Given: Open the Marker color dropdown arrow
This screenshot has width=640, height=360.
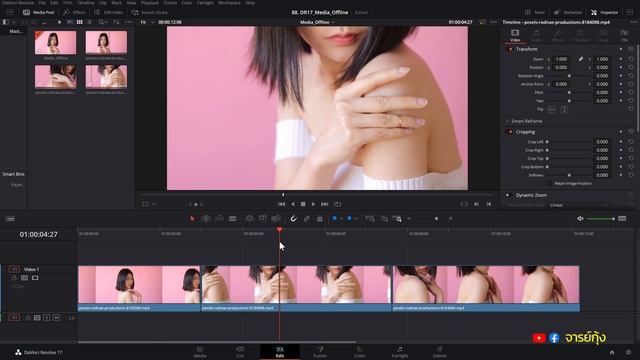Looking at the screenshot, I should [x=356, y=219].
